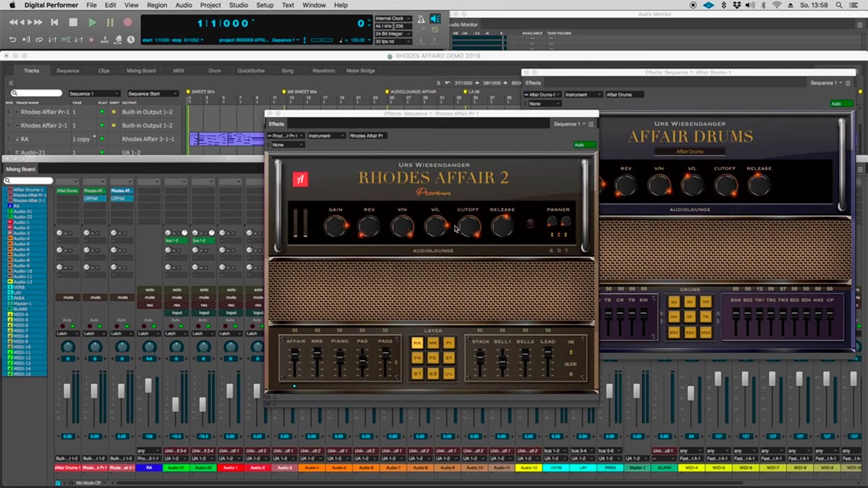Mute the first mixer channel Affair Drums

tap(68, 297)
